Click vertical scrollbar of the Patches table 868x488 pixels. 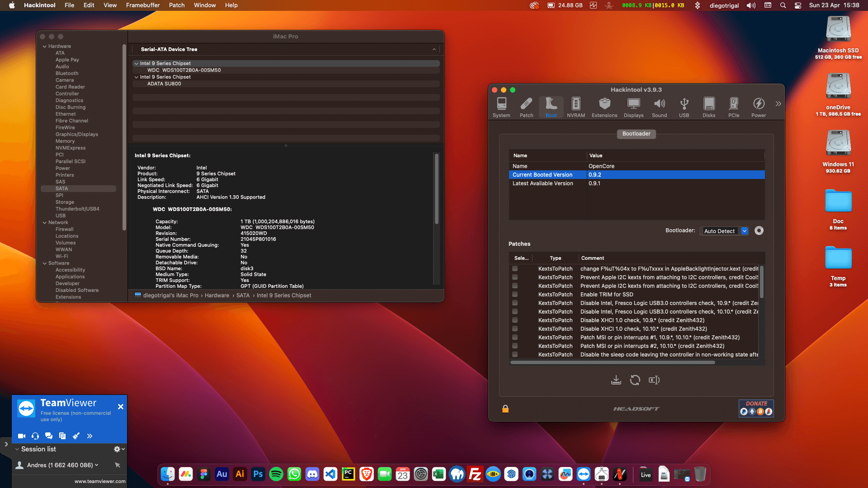point(761,282)
